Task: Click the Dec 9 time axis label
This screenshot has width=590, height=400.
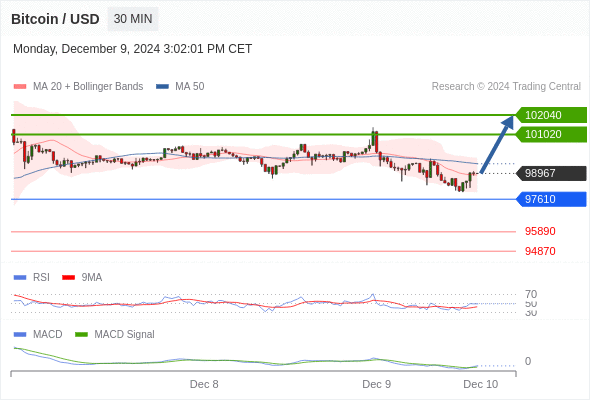Action: (x=376, y=384)
